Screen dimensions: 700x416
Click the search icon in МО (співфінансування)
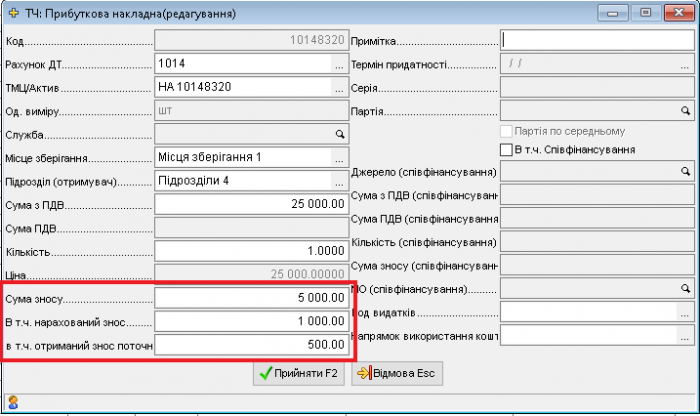click(686, 289)
